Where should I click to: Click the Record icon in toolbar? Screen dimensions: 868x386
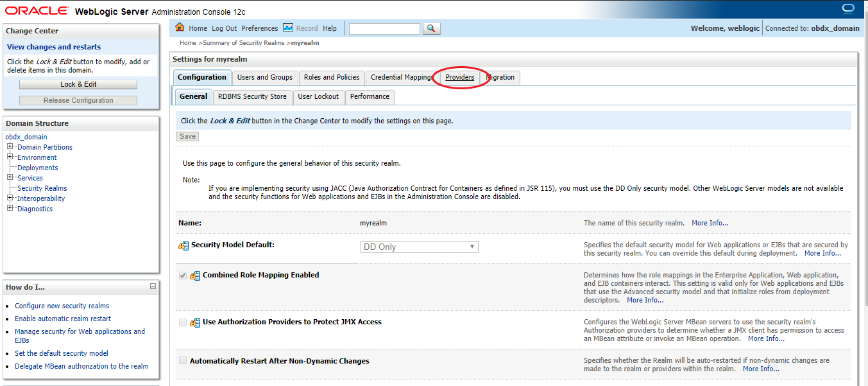pyautogui.click(x=288, y=28)
